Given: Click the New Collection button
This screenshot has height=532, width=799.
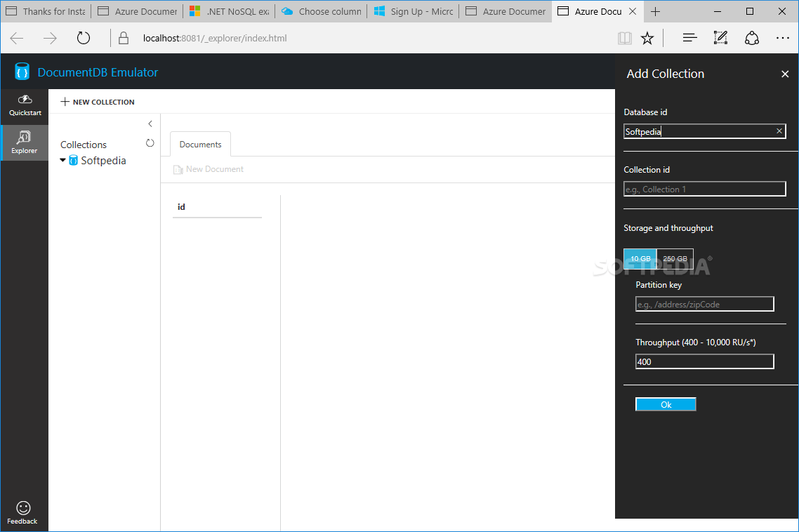Looking at the screenshot, I should tap(98, 102).
